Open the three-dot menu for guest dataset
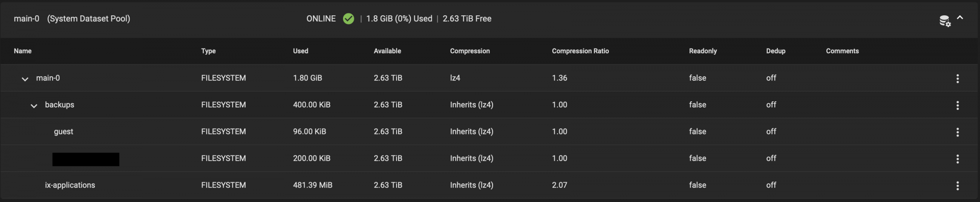The height and width of the screenshot is (202, 980). (x=958, y=132)
